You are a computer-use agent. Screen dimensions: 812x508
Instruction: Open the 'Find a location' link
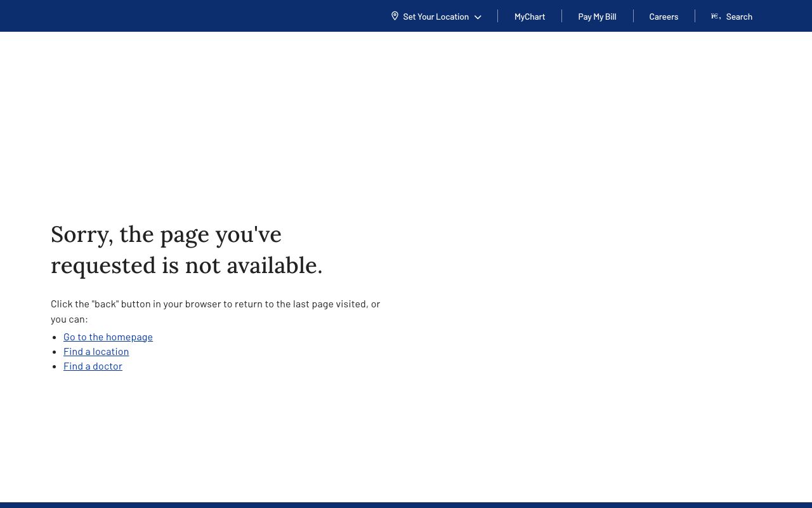click(x=96, y=351)
